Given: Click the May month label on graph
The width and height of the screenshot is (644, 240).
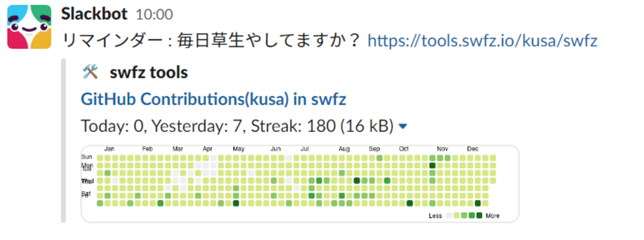Looking at the screenshot, I should (238, 149).
